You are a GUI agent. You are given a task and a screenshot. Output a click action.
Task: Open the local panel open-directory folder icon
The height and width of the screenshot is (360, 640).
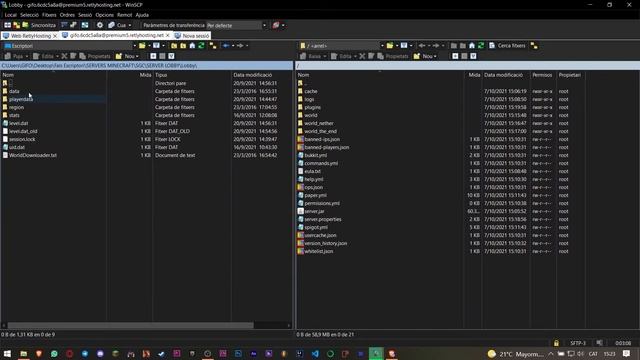142,46
